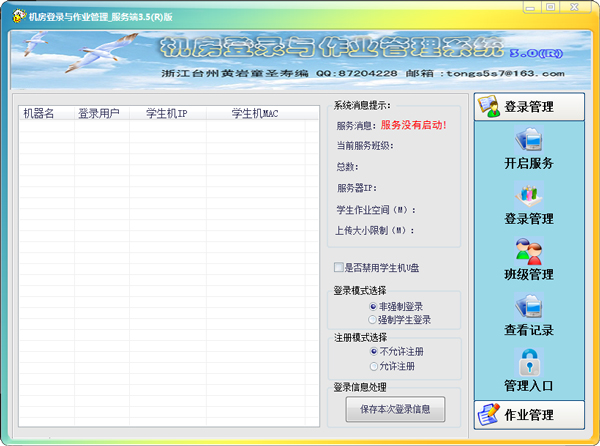Click the 班级管理 label

pyautogui.click(x=529, y=274)
